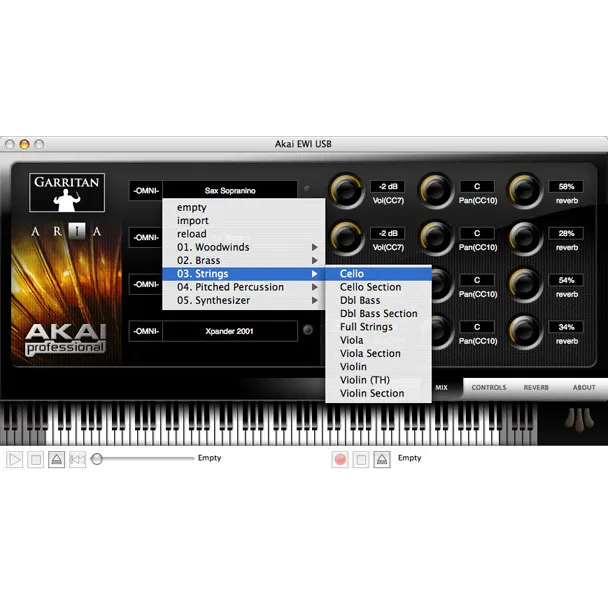Select Viola Section instrument
The height and width of the screenshot is (608, 608).
[x=378, y=354]
